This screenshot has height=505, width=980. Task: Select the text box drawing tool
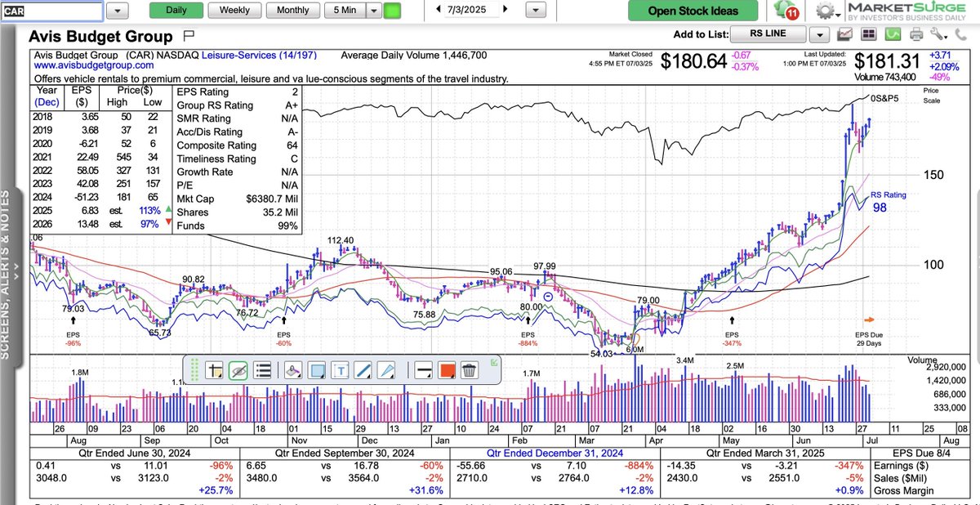341,370
